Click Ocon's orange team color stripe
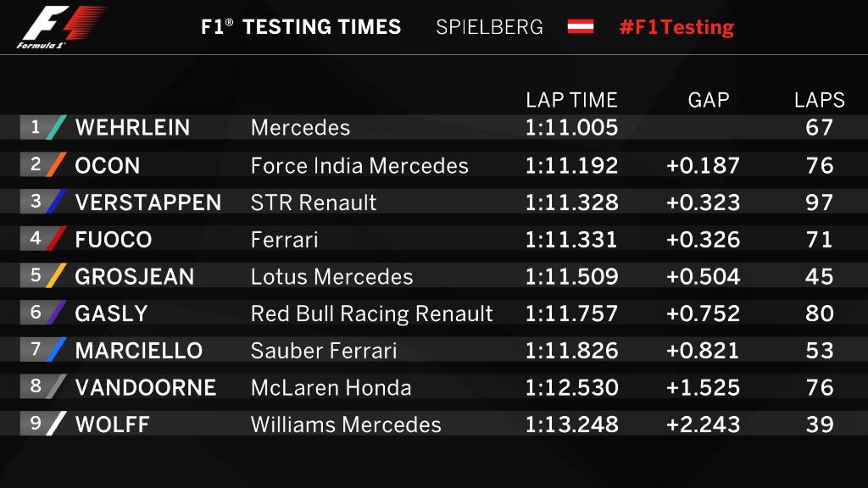This screenshot has height=488, width=868. (56, 164)
